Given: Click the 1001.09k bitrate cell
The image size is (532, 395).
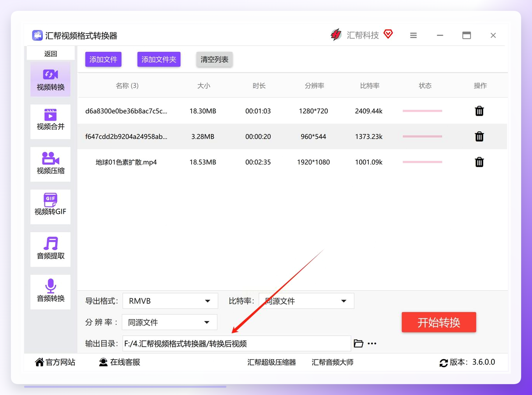Looking at the screenshot, I should [x=369, y=162].
